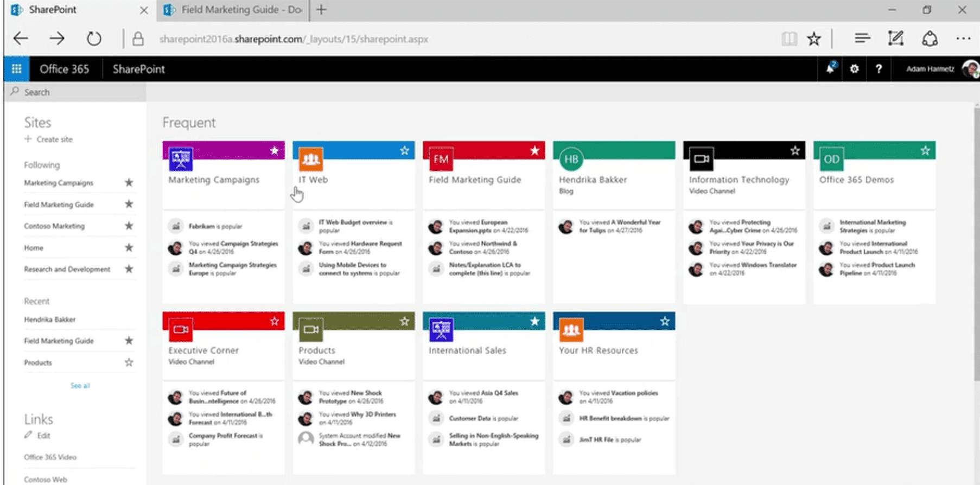Toggle follow star on IT Web card

405,150
